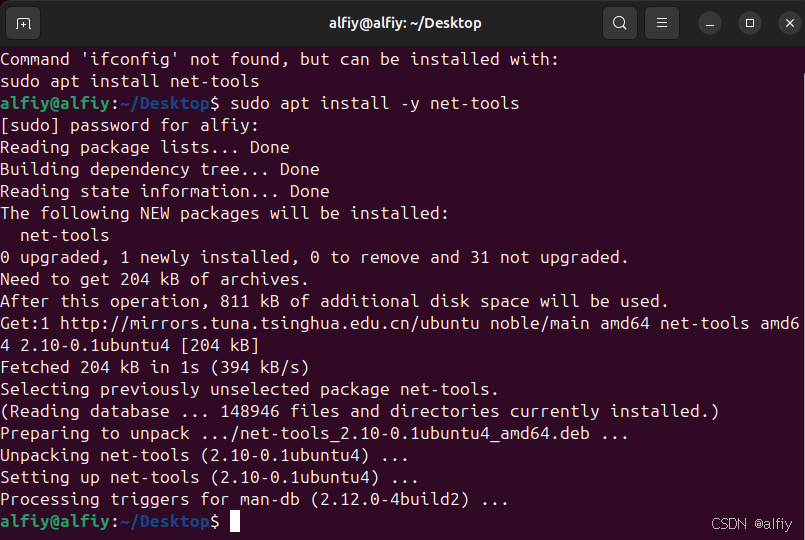Click the cursor at the last prompt
805x540 pixels.
point(235,522)
